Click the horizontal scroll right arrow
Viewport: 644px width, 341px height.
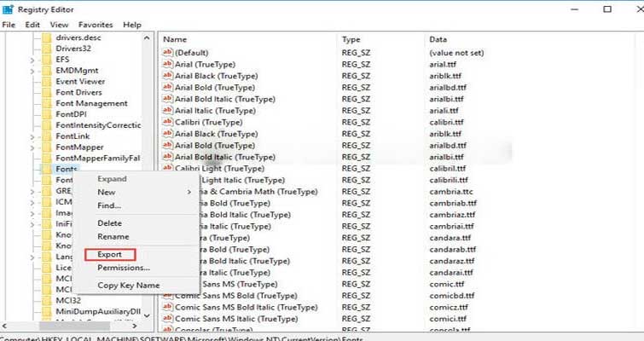pos(135,326)
